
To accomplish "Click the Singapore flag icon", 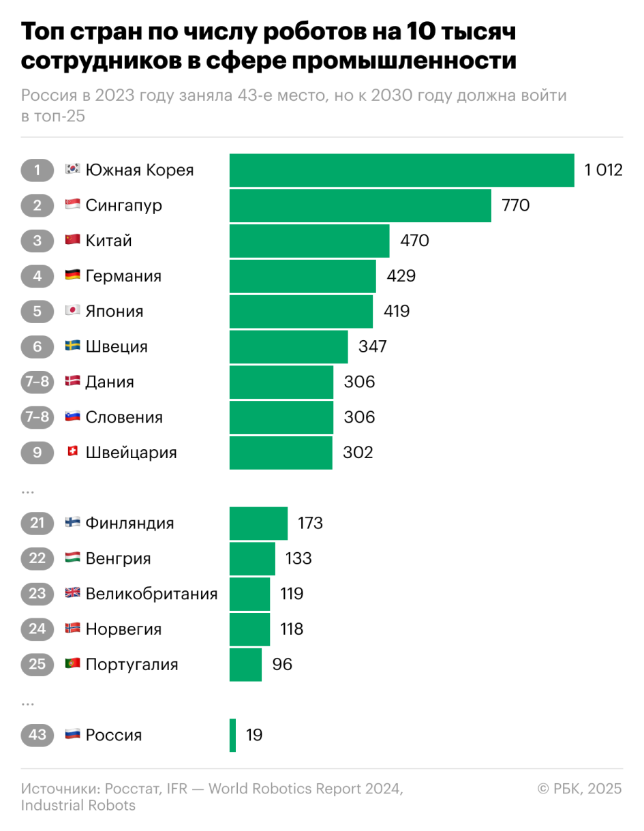I will 72,205.
